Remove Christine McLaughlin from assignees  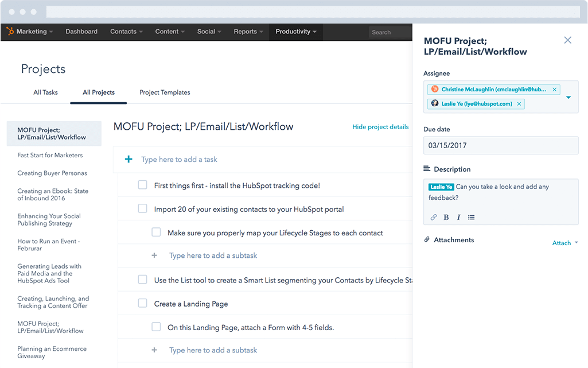pyautogui.click(x=554, y=90)
